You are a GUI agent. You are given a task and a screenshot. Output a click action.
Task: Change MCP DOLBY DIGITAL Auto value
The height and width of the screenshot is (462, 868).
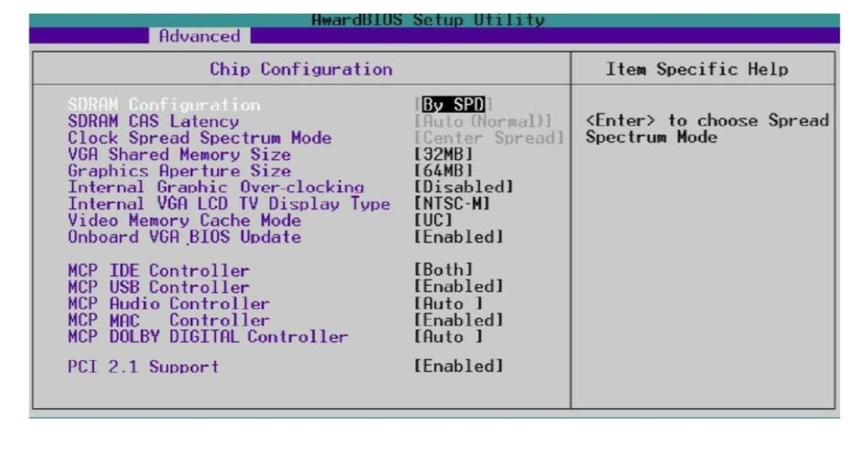pyautogui.click(x=448, y=337)
